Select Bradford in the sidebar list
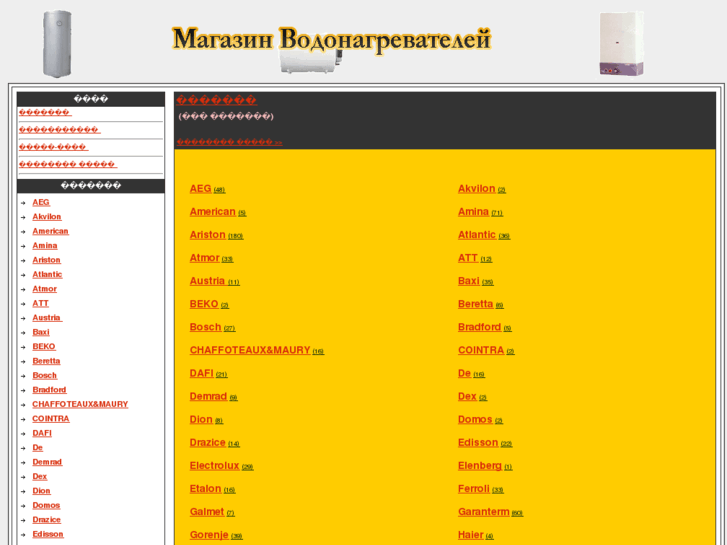The width and height of the screenshot is (727, 545). 50,390
